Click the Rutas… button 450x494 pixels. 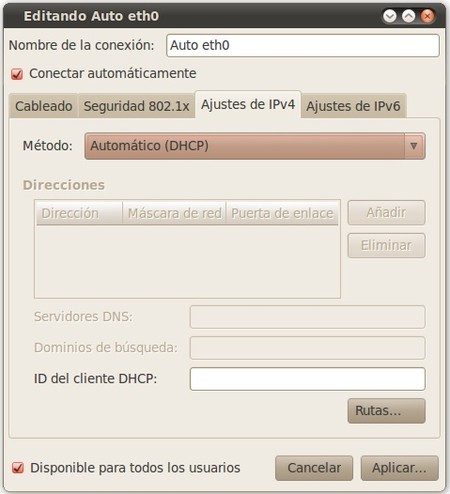[387, 411]
